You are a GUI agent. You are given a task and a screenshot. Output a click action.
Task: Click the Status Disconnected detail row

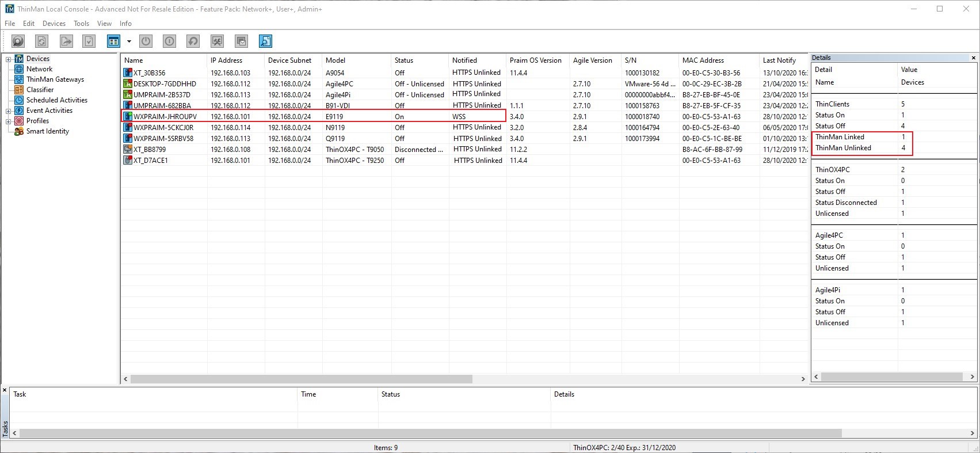(894, 203)
